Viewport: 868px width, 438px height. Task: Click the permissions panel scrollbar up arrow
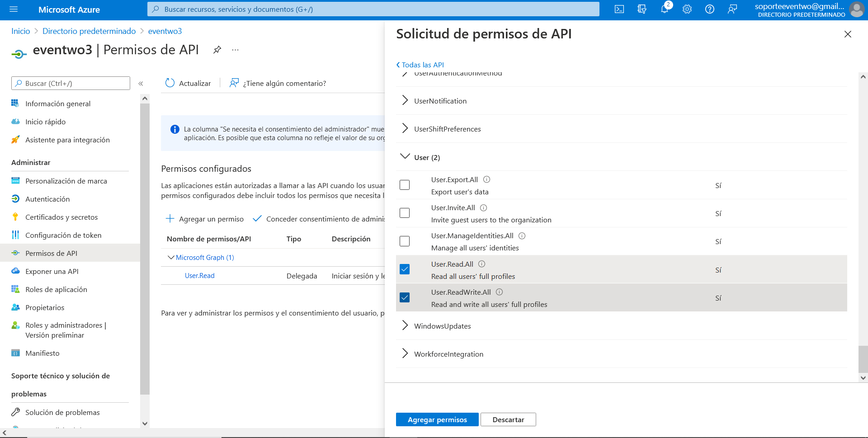click(x=863, y=77)
